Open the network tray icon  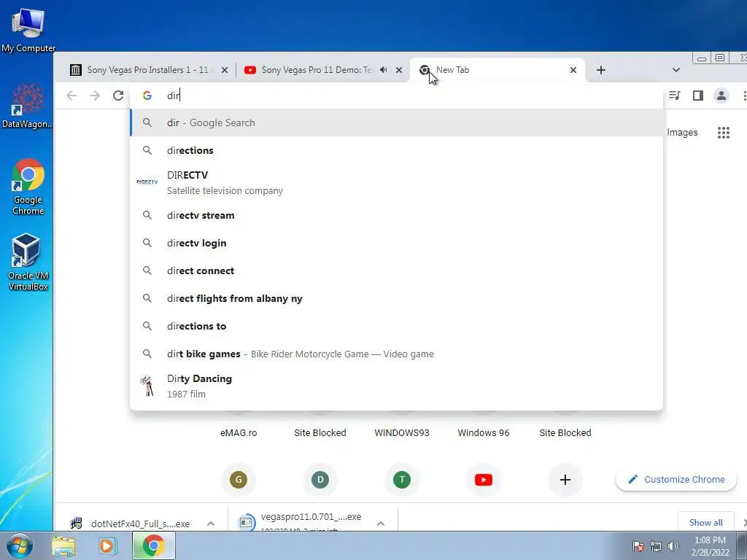[x=656, y=546]
